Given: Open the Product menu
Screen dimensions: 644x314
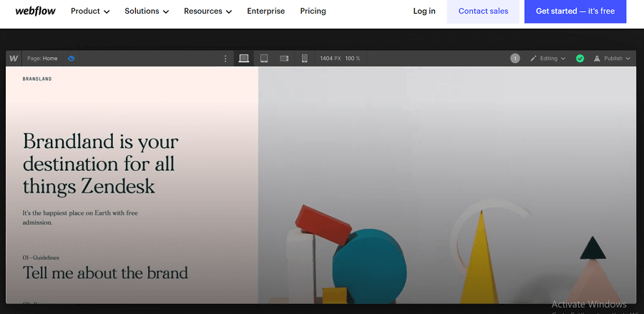Looking at the screenshot, I should tap(90, 11).
